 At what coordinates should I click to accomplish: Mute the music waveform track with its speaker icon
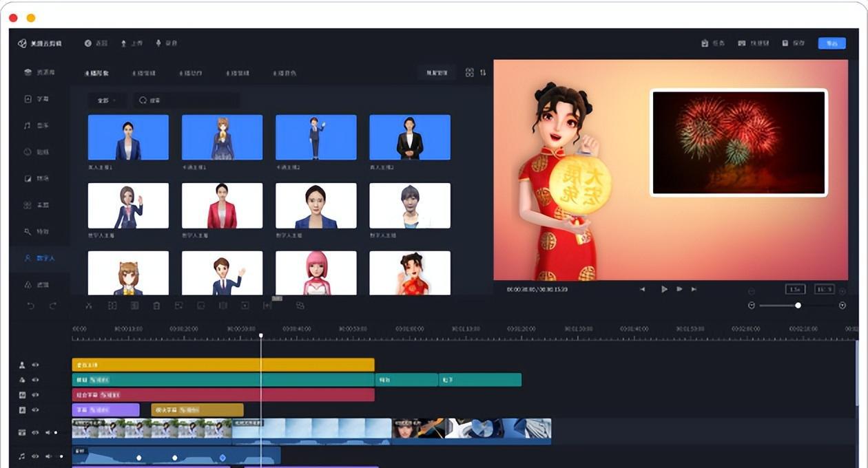pyautogui.click(x=48, y=456)
